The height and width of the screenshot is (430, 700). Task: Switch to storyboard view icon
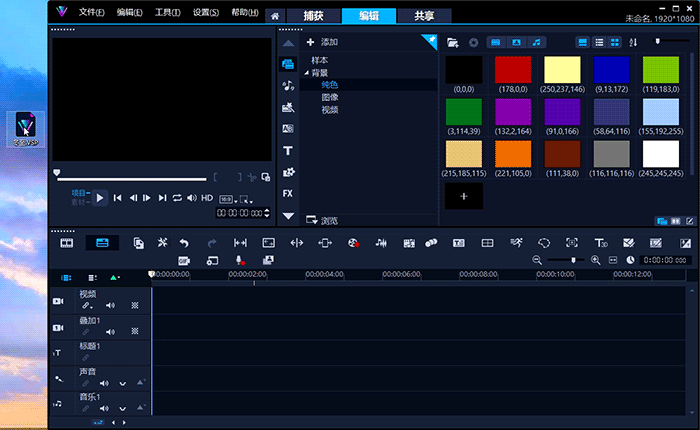[67, 243]
